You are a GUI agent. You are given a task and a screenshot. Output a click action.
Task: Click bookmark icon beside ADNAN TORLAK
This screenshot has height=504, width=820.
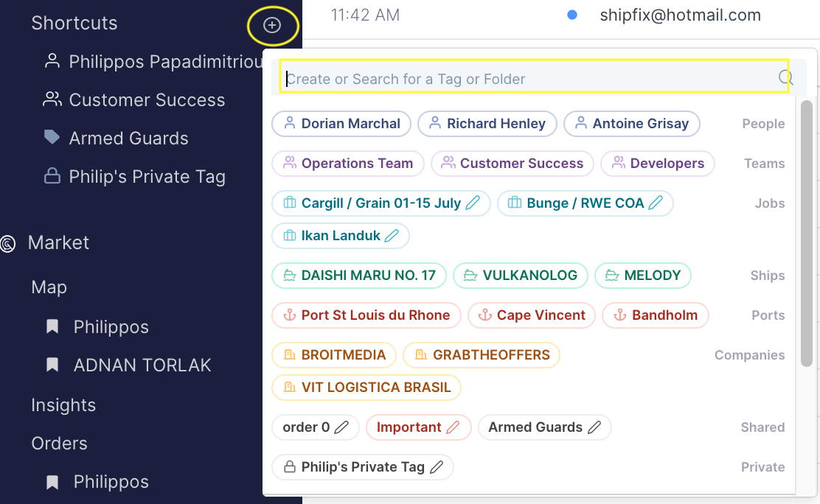52,365
